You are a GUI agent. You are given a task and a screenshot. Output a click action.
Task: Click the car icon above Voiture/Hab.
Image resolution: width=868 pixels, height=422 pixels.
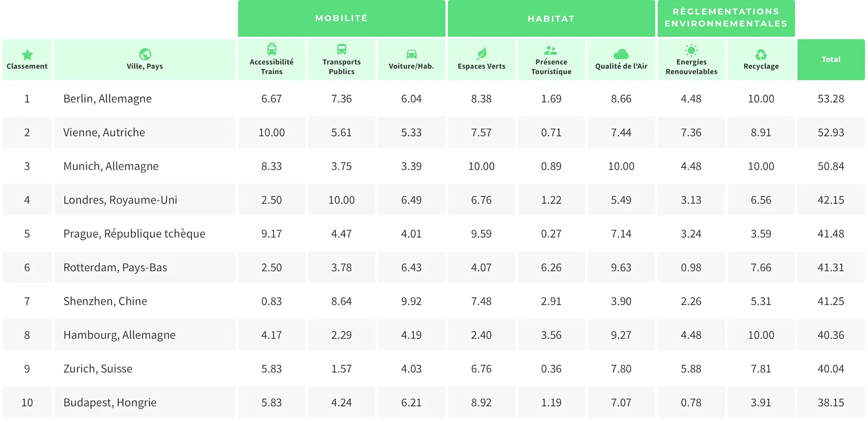(411, 54)
